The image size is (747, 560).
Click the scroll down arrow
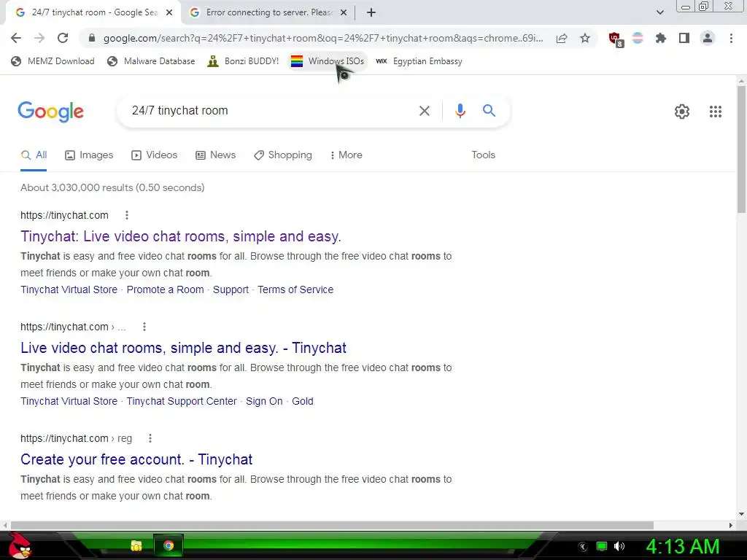click(741, 514)
